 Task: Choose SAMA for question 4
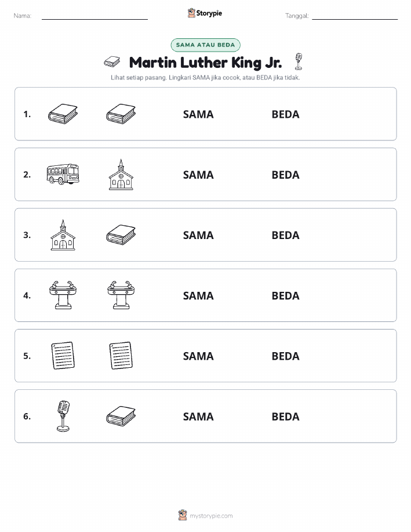198,295
